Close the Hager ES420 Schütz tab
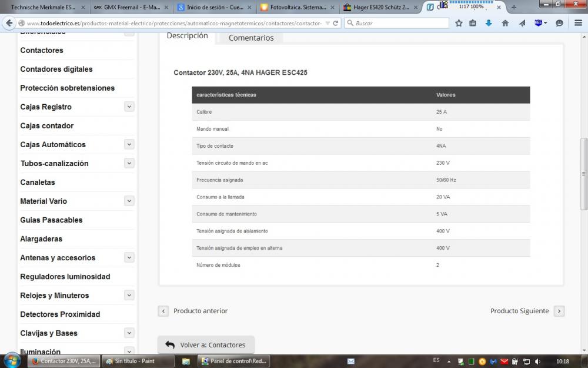The width and height of the screenshot is (588, 368). coord(416,7)
